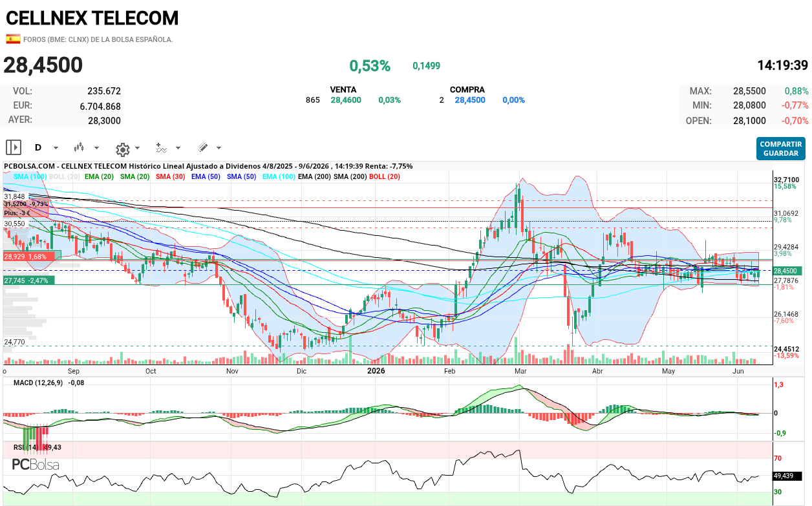The image size is (812, 506).
Task: Click the 24,4512 bottom price axis label
Action: (786, 348)
